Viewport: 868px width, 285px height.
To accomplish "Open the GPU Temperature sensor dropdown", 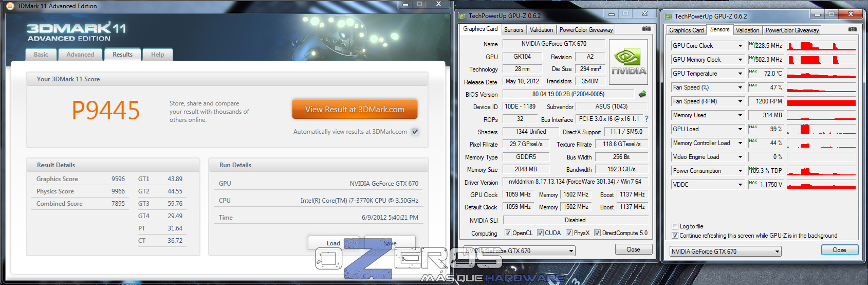I will (741, 74).
